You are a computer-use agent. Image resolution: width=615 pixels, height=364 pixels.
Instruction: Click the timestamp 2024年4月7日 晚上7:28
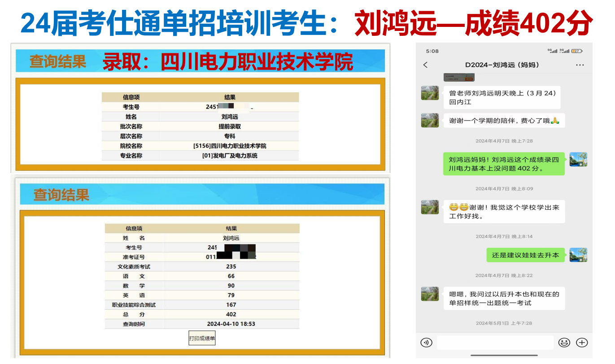pyautogui.click(x=504, y=141)
